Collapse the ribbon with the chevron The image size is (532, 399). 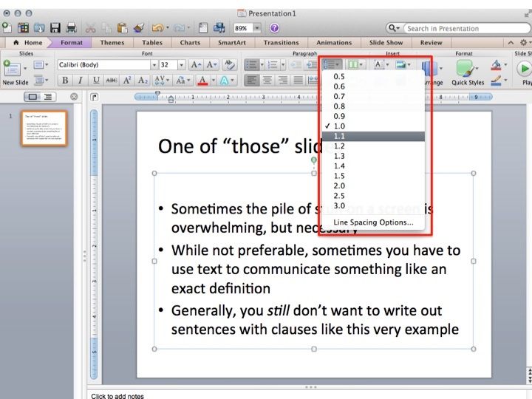511,42
